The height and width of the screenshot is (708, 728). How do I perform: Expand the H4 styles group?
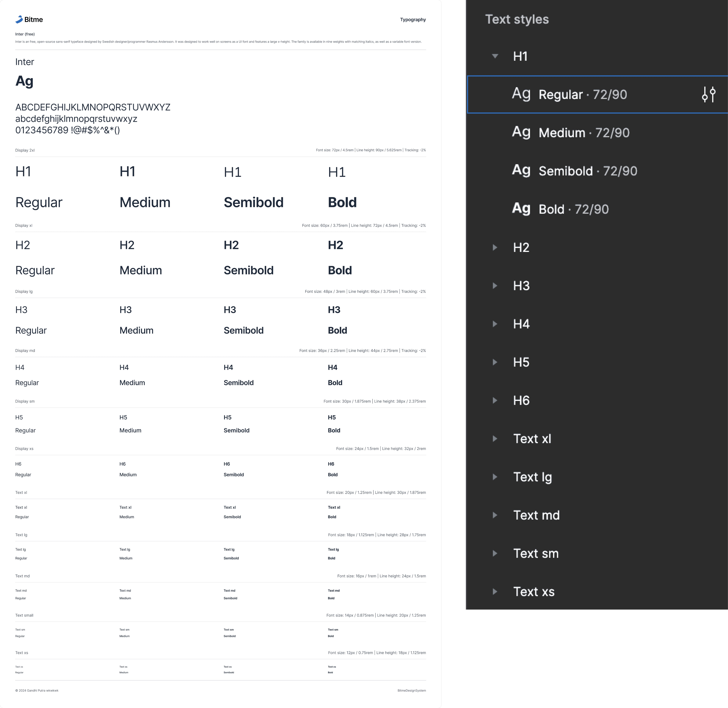coord(495,324)
